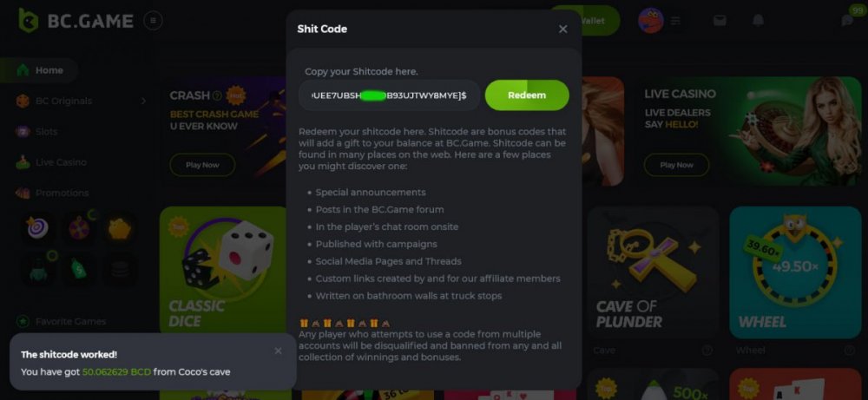Open the Wallet
The width and height of the screenshot is (868, 400).
pyautogui.click(x=594, y=20)
